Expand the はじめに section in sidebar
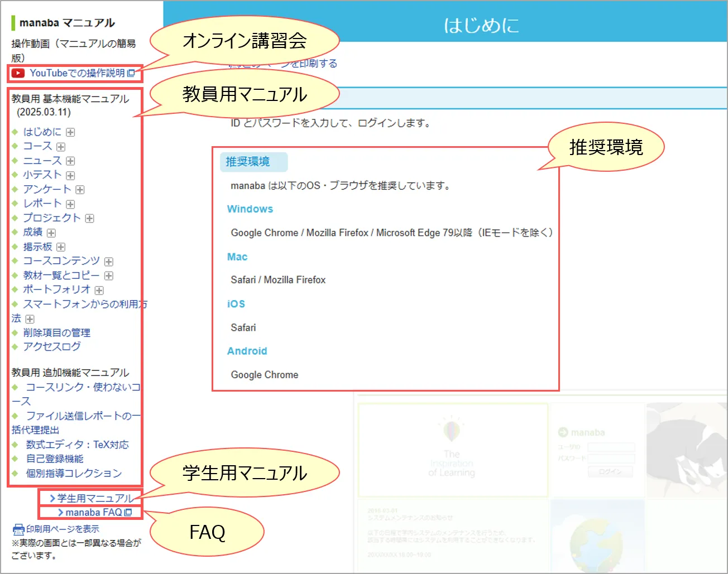728x574 pixels. pos(70,132)
